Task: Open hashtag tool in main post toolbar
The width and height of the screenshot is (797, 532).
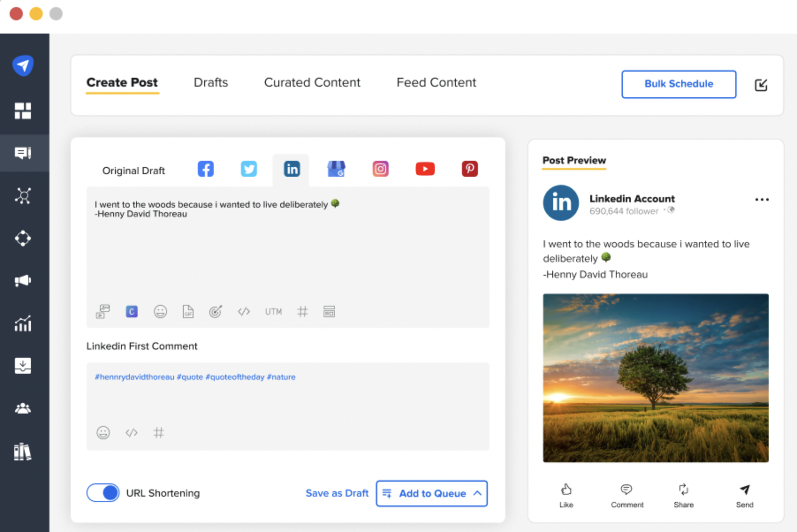Action: coord(303,312)
